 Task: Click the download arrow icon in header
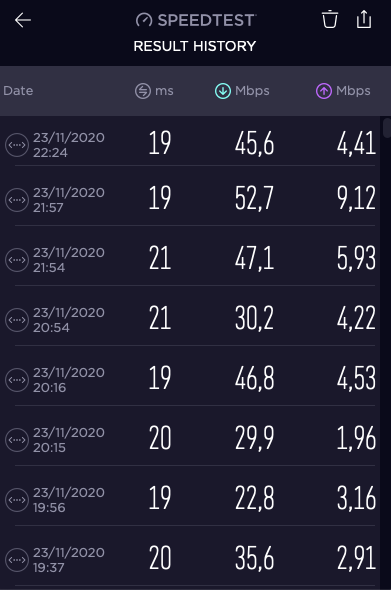click(223, 91)
